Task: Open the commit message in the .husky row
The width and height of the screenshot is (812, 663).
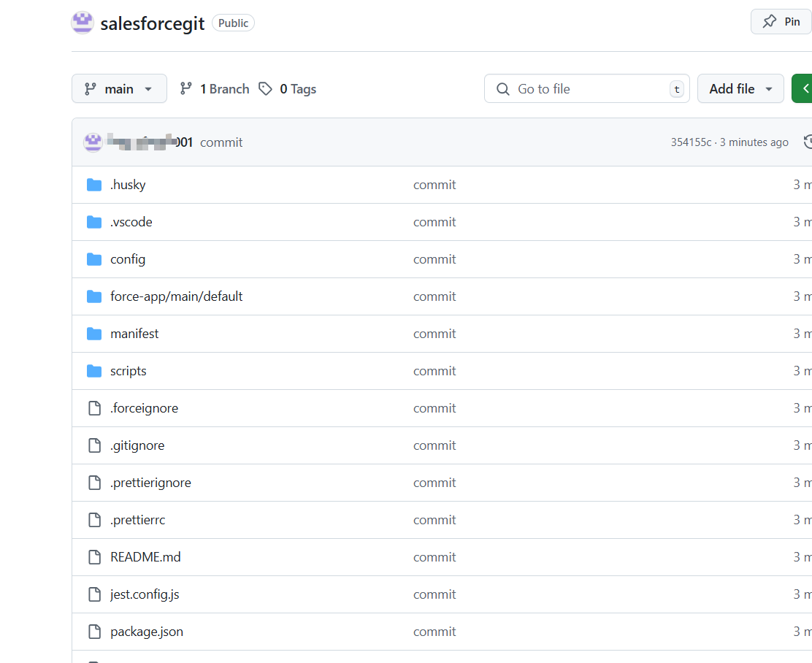Action: coord(434,185)
